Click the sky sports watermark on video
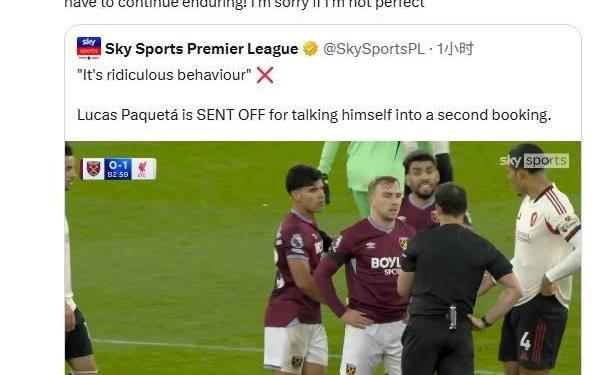This screenshot has height=375, width=598. click(x=534, y=161)
